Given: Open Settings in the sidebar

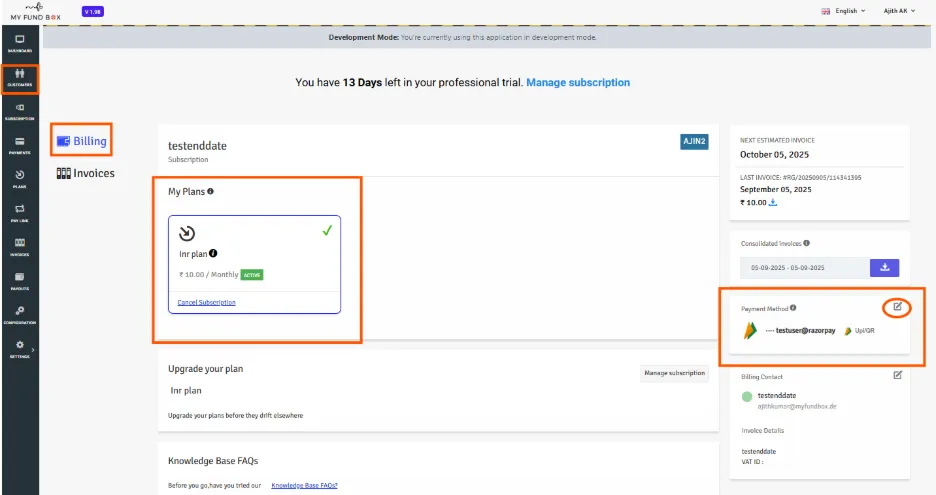Looking at the screenshot, I should click(x=20, y=349).
